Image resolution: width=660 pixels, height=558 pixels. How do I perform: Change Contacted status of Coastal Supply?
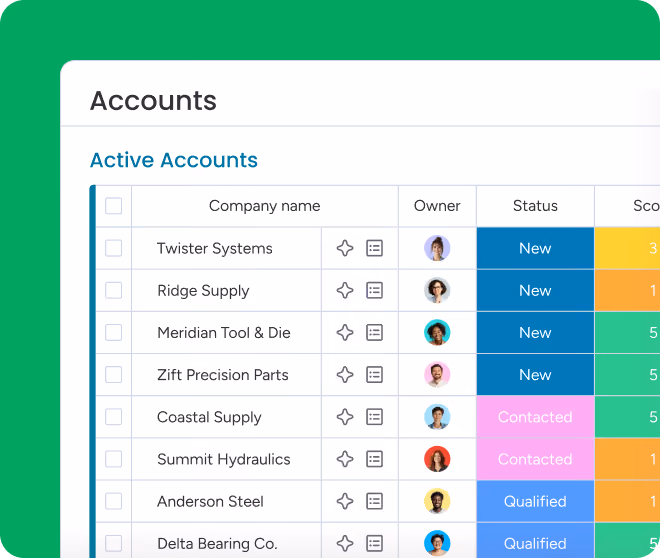tap(535, 417)
